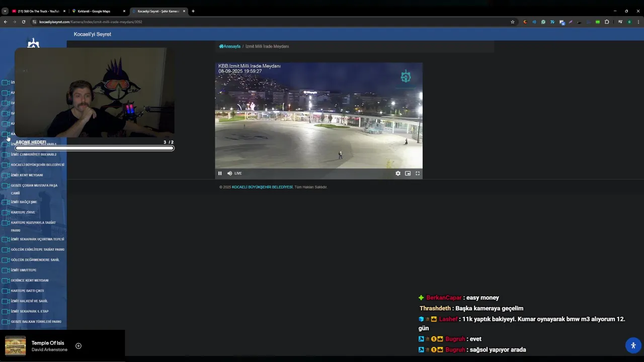Viewport: 644px width, 362px height.
Task: Open Gebze Çoban Mustafa Paşa Camii camera
Action: pos(34,189)
